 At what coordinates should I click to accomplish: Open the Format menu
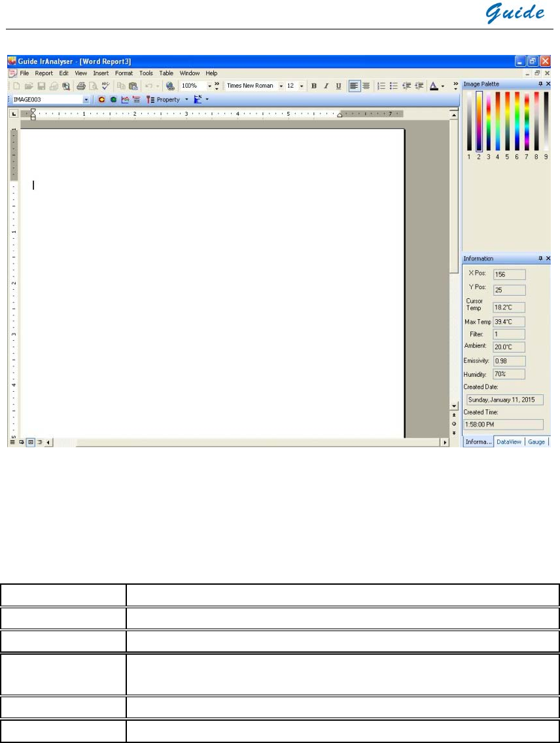click(124, 73)
